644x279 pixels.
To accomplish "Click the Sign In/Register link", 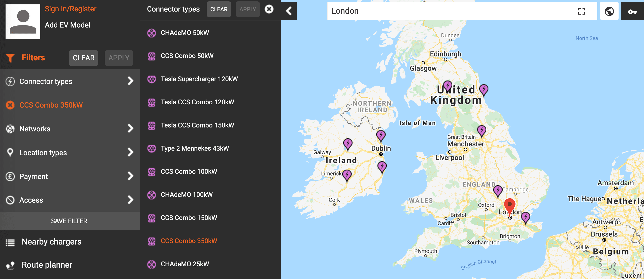I will point(71,9).
